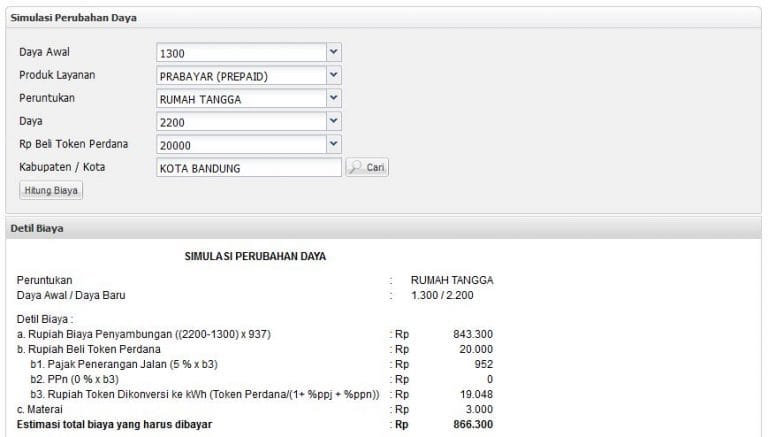
Task: Click the Peruntukan field showing RUMAH TANGGA
Action: pyautogui.click(x=241, y=99)
